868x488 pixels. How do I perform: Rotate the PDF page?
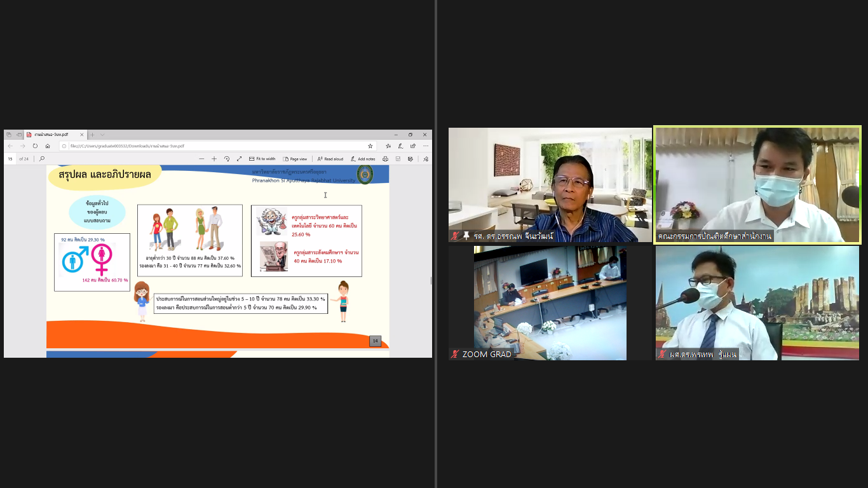point(227,159)
